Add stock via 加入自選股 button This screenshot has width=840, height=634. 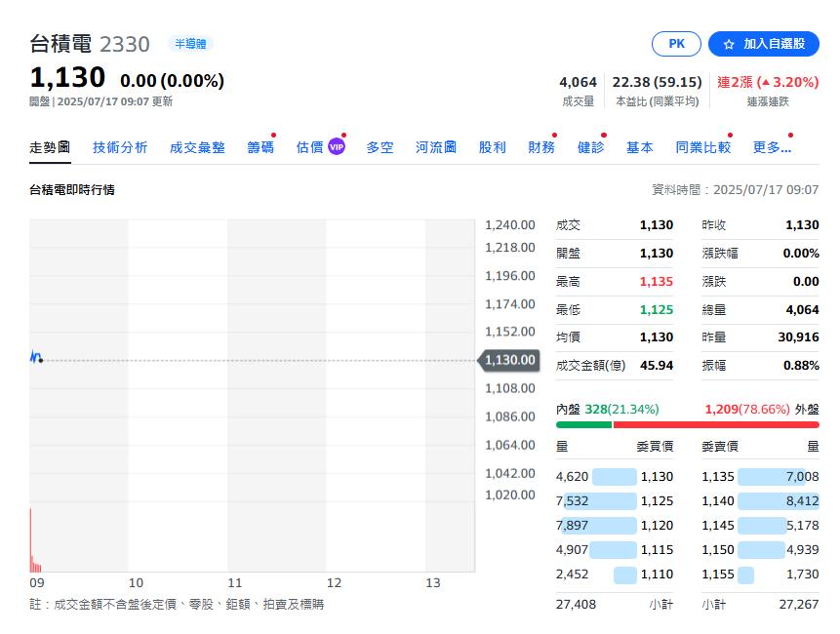tap(763, 44)
